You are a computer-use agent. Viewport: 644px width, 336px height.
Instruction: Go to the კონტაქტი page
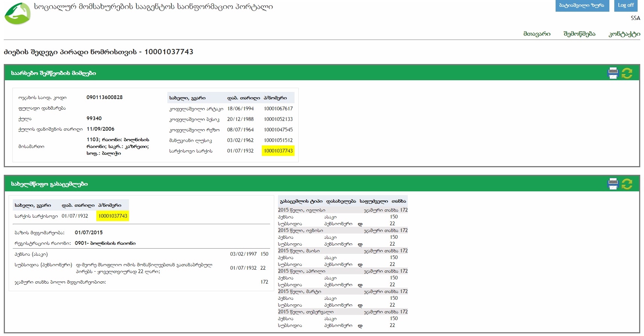tap(624, 34)
